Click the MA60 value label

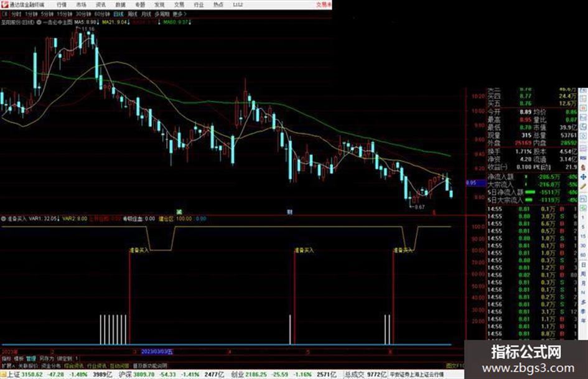[x=177, y=22]
